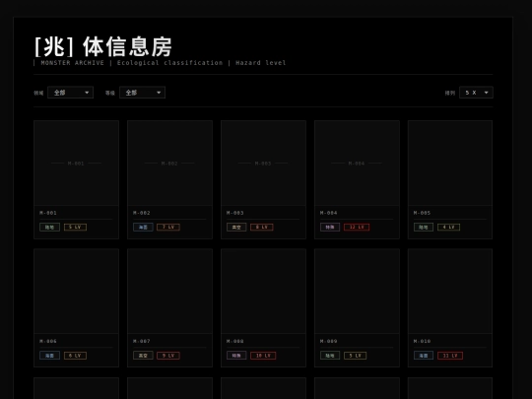Select the domain tag on card M-003
Viewport: 532px width, 399px height.
pos(236,227)
